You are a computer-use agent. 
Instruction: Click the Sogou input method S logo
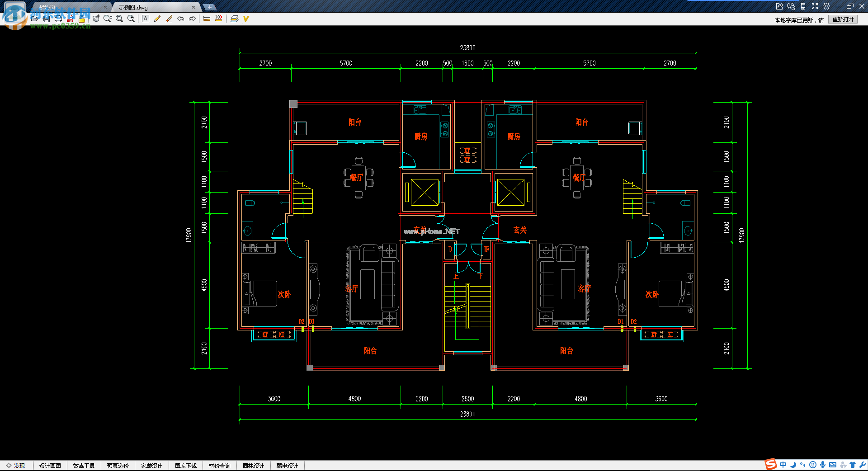pos(771,464)
